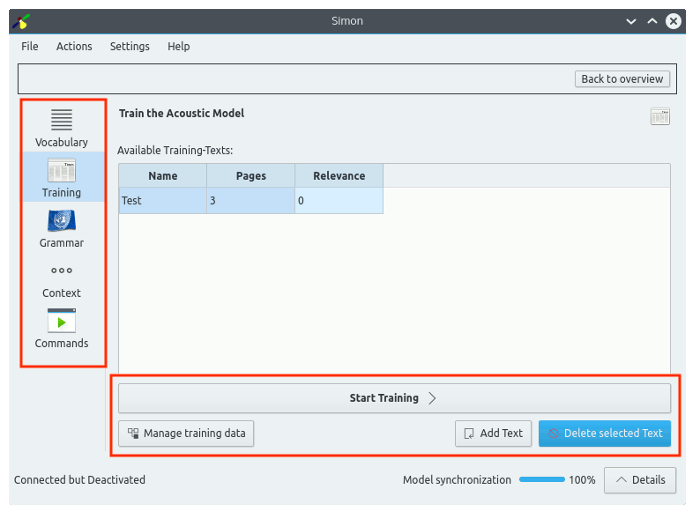Go back to overview
700x519 pixels.
622,79
